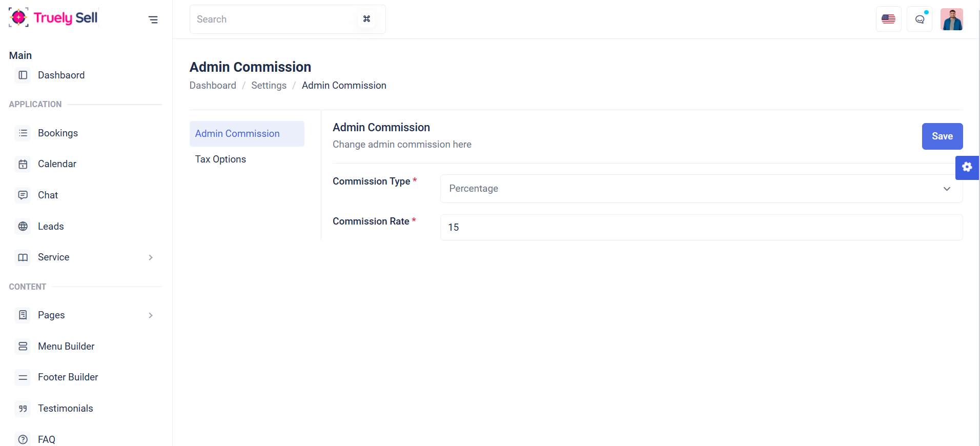Go to Settings via the breadcrumb
The height and width of the screenshot is (446, 980).
269,86
